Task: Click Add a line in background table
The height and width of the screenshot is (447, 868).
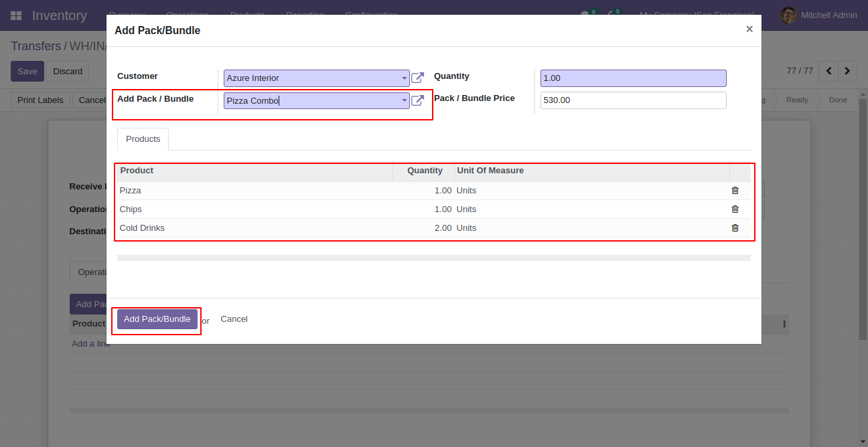Action: [90, 344]
